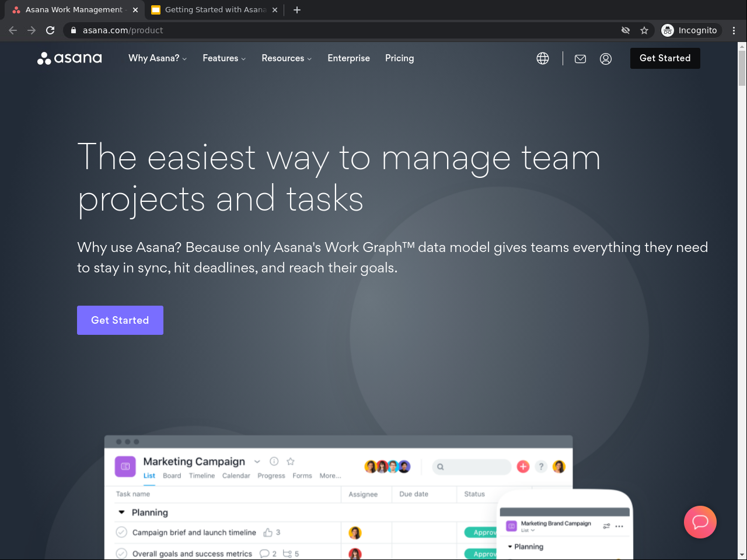Close the Asana Work Management tab
747x560 pixels.
[x=135, y=10]
